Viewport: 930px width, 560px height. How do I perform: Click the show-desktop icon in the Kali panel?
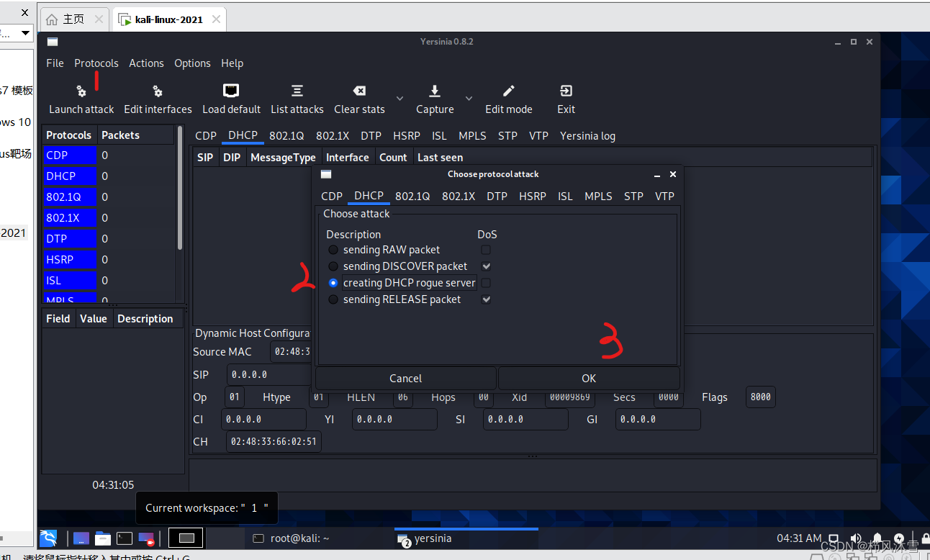[81, 538]
